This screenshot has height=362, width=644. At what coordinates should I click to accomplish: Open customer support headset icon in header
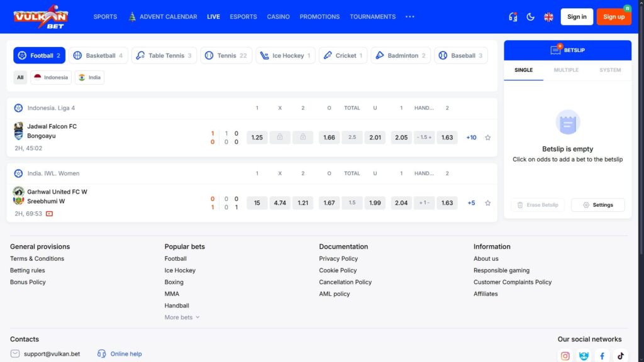[x=513, y=17]
